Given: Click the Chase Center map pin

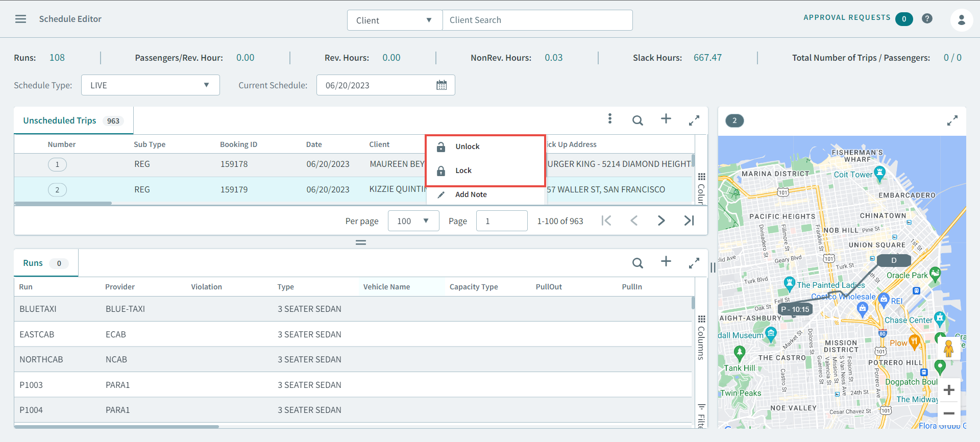Looking at the screenshot, I should 940,319.
